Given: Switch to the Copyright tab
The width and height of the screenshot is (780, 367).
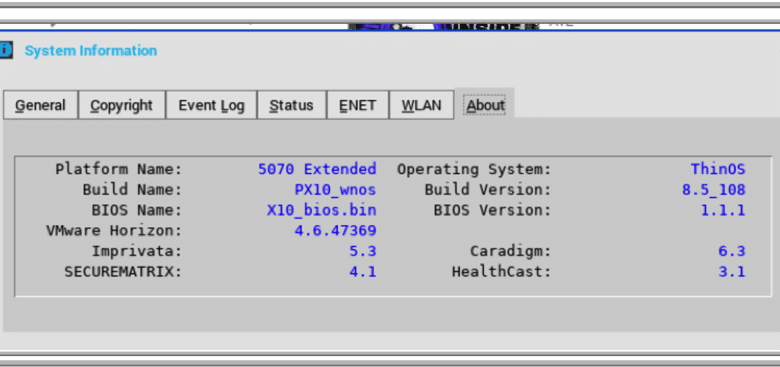Looking at the screenshot, I should click(x=122, y=105).
